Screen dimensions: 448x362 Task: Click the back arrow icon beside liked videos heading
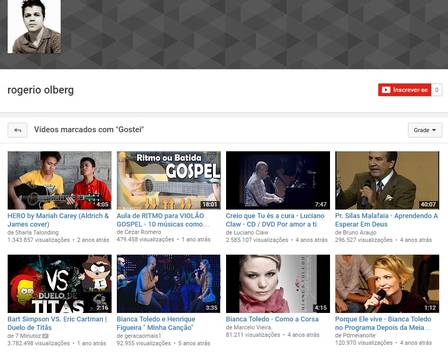pos(18,130)
